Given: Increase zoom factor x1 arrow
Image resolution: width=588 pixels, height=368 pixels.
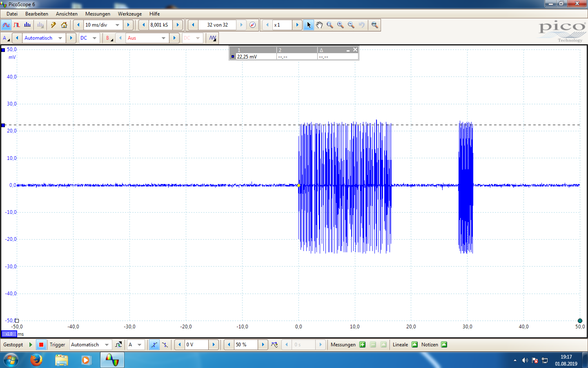Looking at the screenshot, I should 297,25.
